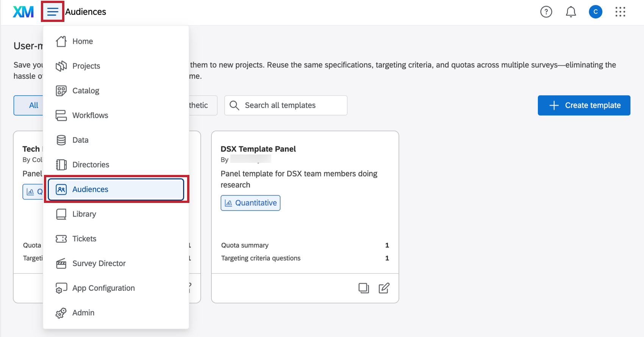
Task: Edit the DSX Template Panel
Action: 384,288
